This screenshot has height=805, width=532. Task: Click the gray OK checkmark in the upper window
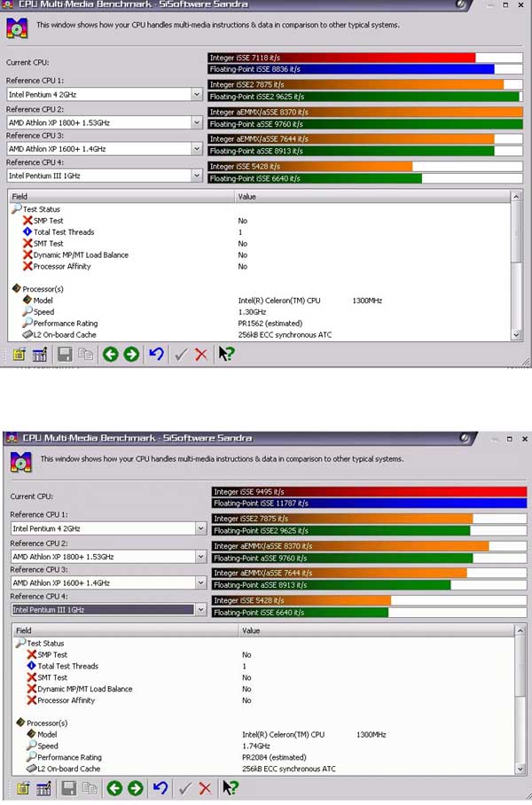tap(180, 355)
